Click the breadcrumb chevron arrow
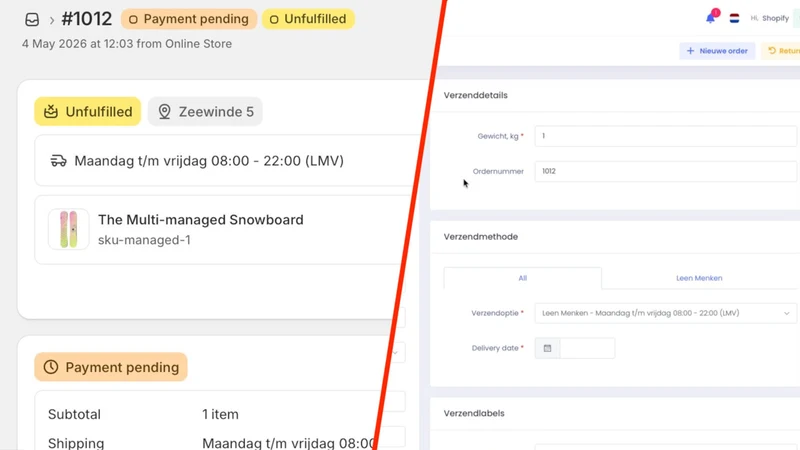 tap(52, 20)
